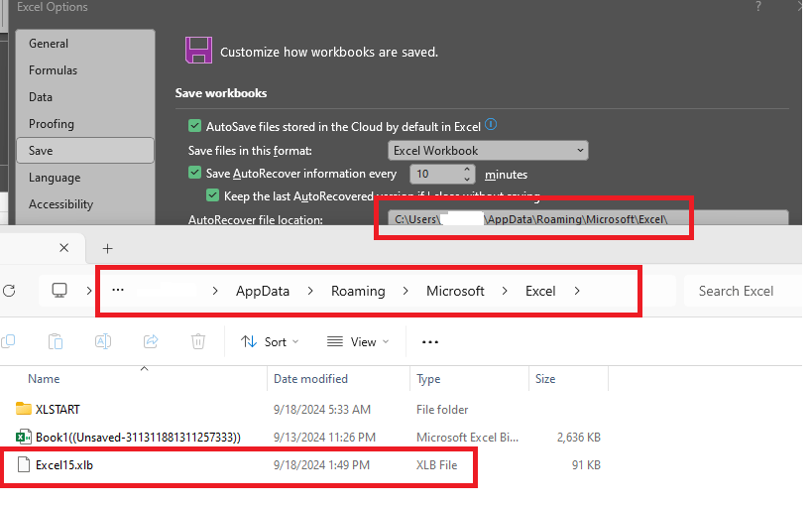Navigate to Roaming in the breadcrumb

[358, 292]
